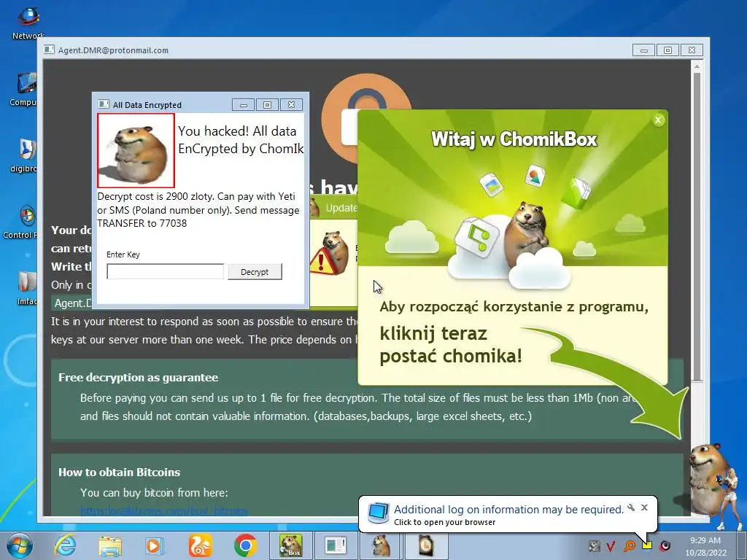The height and width of the screenshot is (560, 747).
Task: Open Windows Media Player from taskbar
Action: click(x=154, y=545)
